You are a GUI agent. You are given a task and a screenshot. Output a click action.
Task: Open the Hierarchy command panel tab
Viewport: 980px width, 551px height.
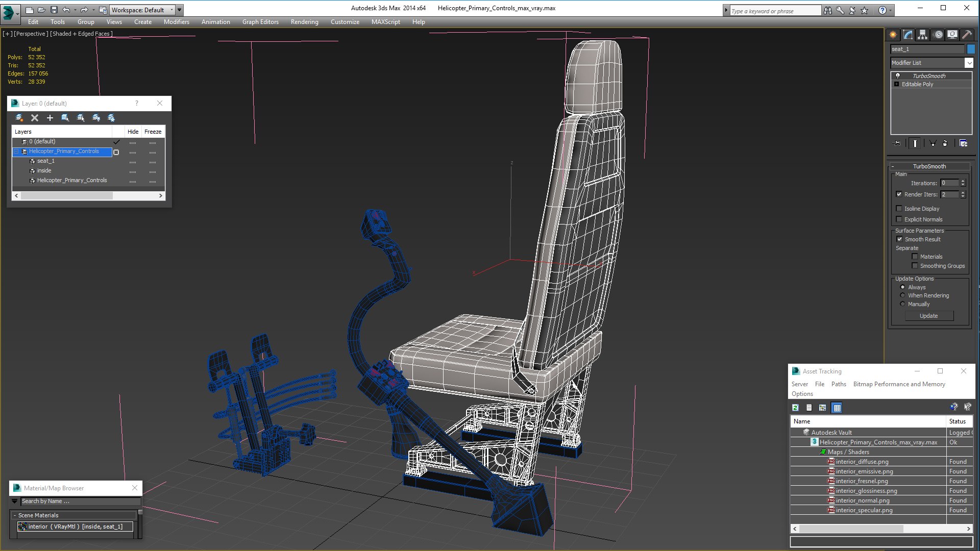(922, 35)
